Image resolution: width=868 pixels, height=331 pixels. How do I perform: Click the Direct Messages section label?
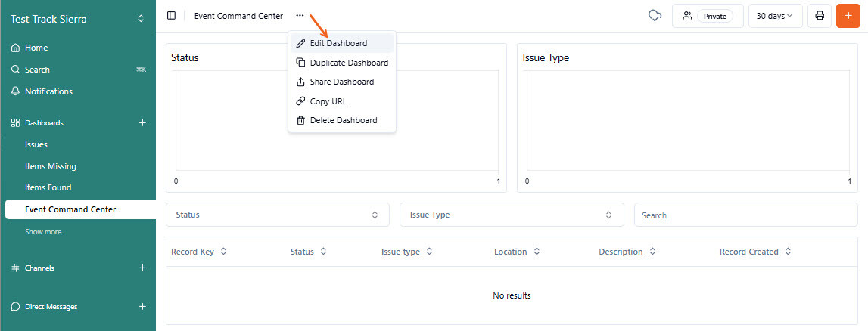[51, 306]
